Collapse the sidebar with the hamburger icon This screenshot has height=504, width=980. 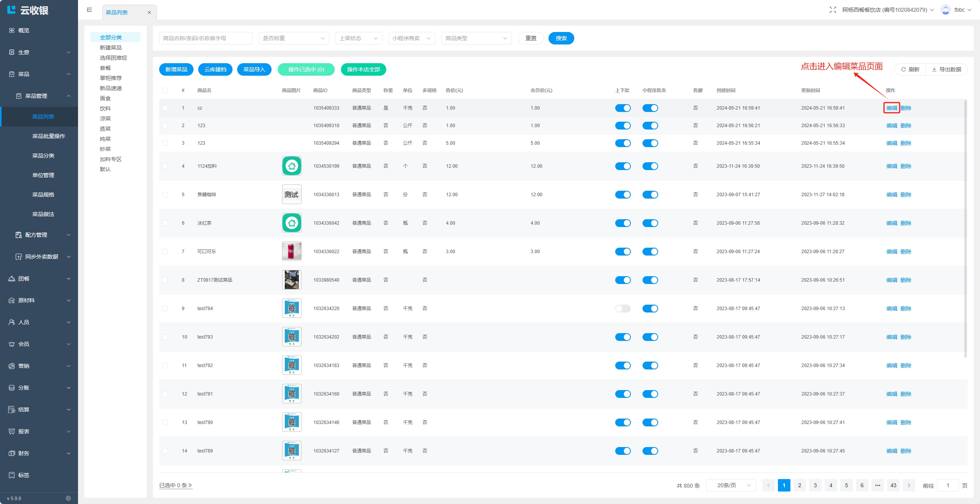coord(89,10)
